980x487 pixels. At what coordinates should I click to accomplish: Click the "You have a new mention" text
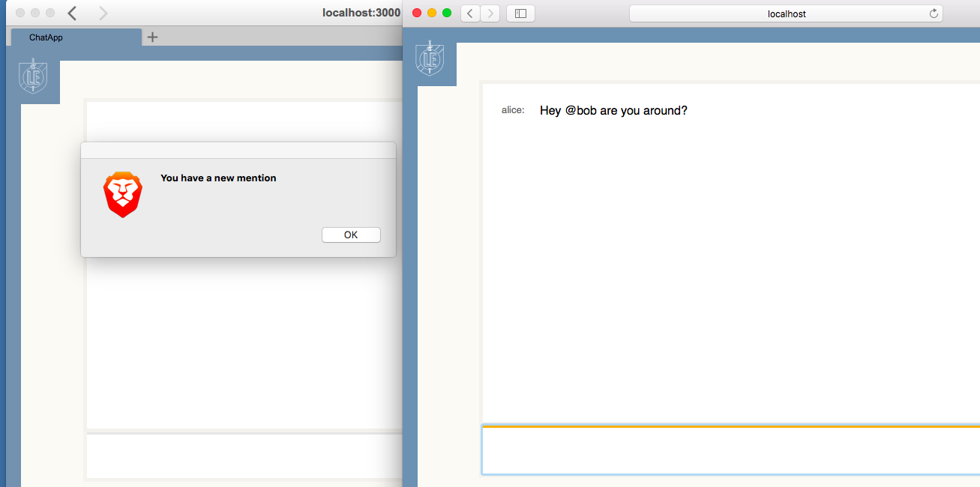coord(218,178)
